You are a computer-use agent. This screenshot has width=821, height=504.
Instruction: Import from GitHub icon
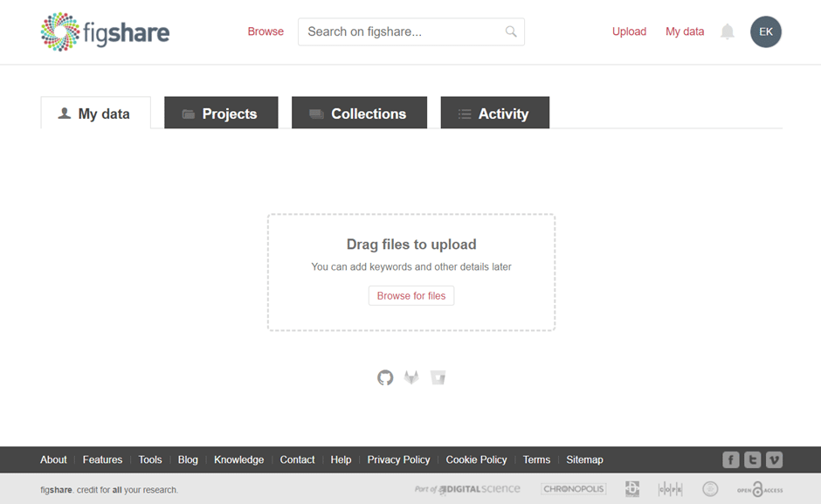[x=385, y=377]
